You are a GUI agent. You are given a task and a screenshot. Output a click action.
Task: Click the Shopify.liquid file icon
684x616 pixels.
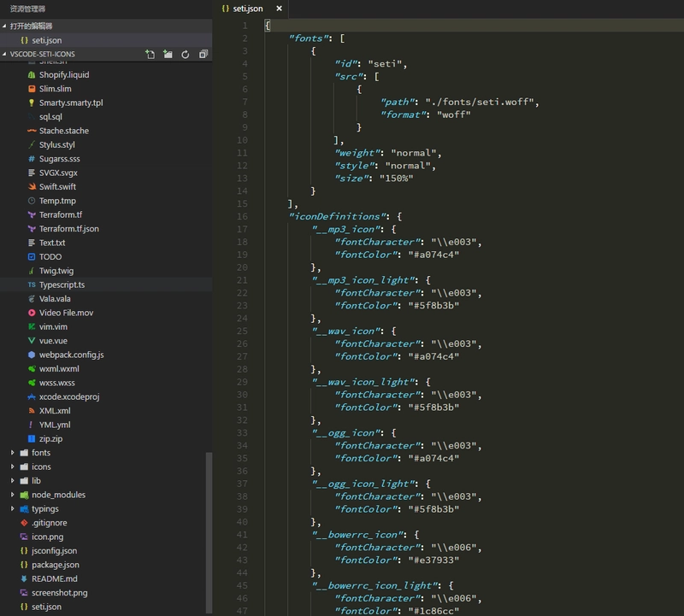click(32, 75)
